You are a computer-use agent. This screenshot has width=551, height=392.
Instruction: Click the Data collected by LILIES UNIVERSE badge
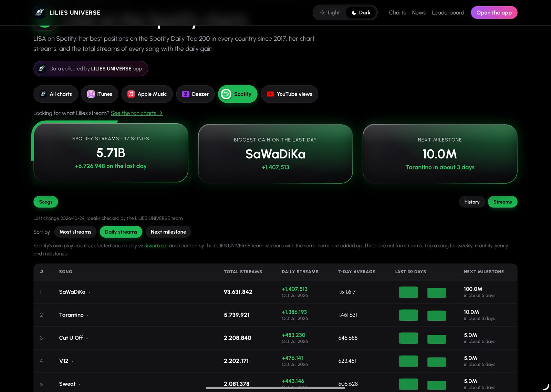point(91,69)
